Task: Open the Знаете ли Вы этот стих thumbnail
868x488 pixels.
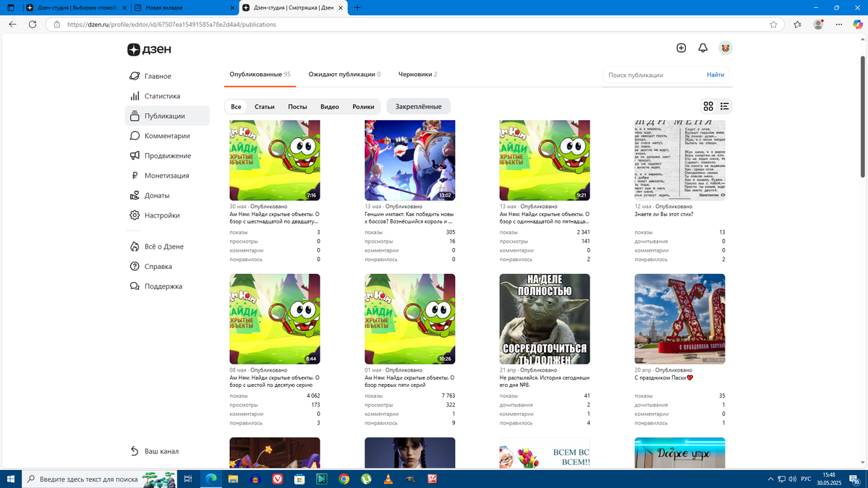Action: (680, 160)
